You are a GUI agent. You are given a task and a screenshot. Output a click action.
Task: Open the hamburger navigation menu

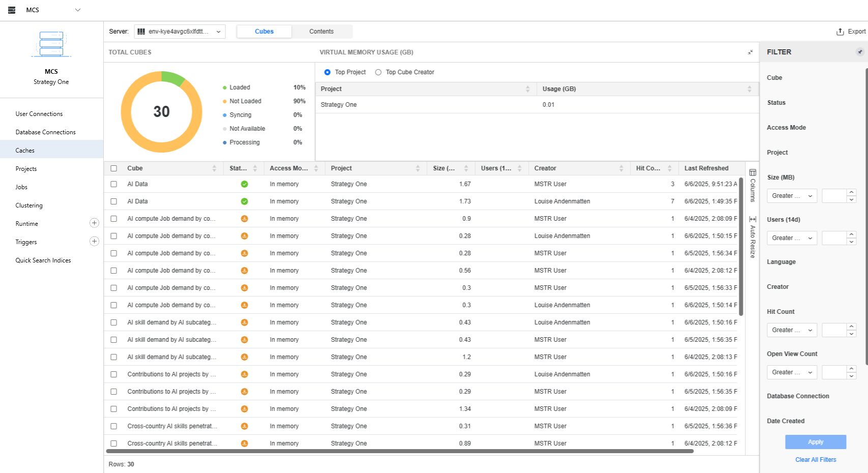click(x=12, y=10)
